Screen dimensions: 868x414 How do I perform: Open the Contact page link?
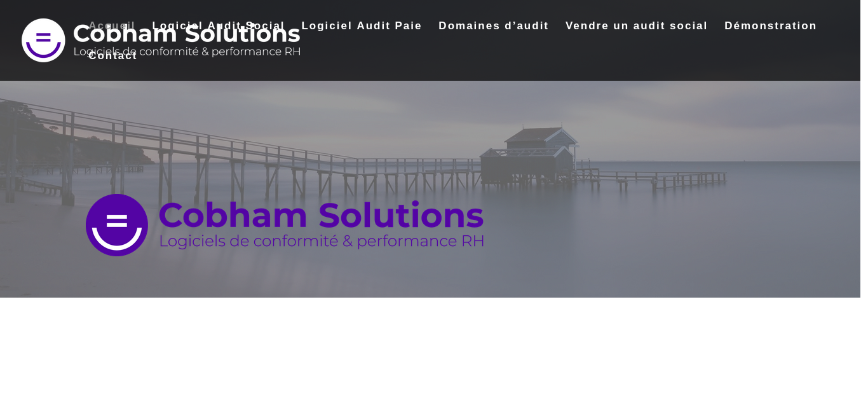112,55
